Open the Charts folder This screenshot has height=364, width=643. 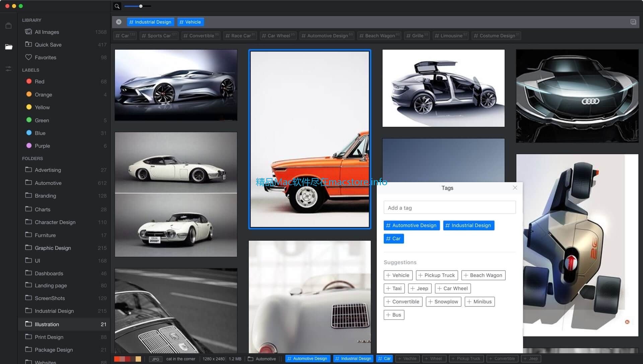tap(64, 209)
